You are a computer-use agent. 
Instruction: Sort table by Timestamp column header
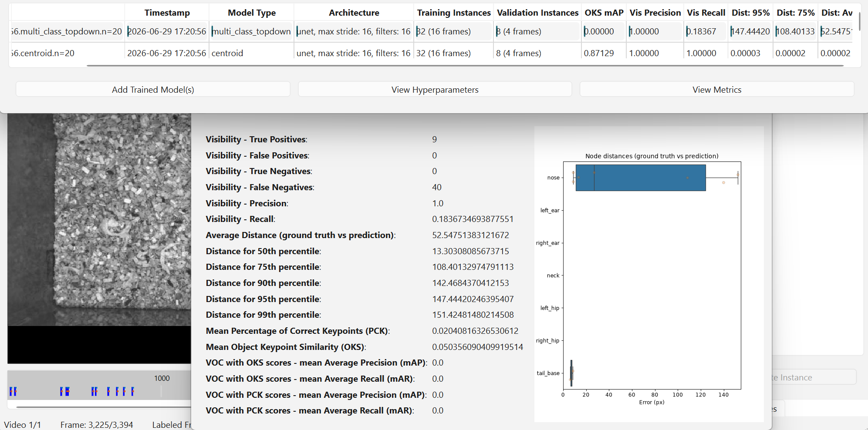pos(167,13)
